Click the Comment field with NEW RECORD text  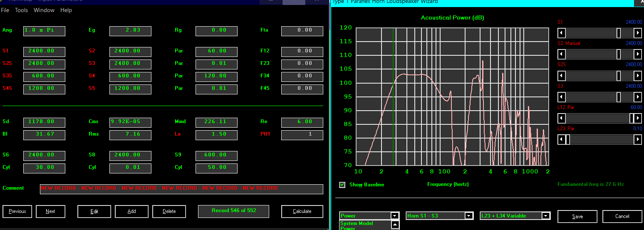click(181, 189)
